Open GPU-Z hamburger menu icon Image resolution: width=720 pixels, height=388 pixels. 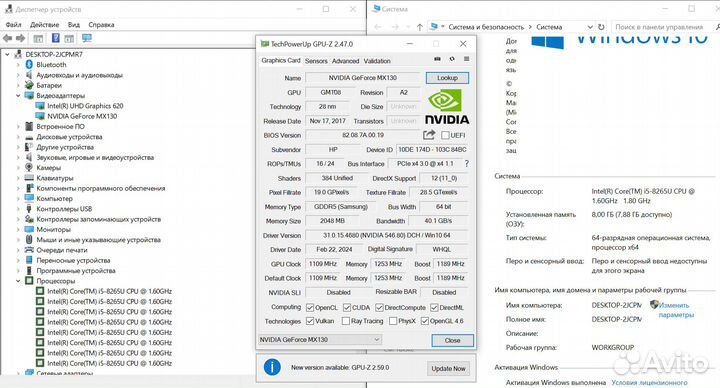(x=467, y=59)
